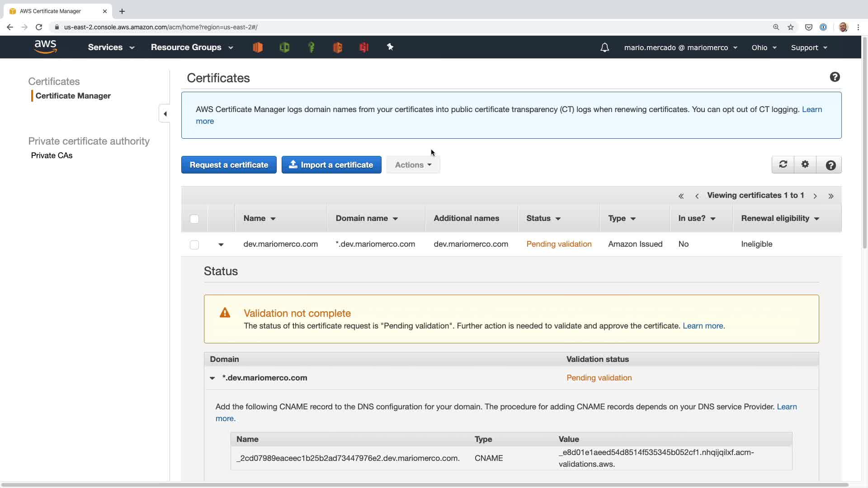Go to next page of certificates
The image size is (868, 488).
pos(815,196)
